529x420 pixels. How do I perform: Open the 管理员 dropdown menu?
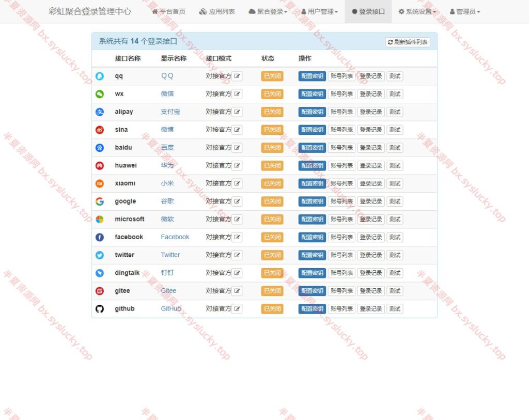click(465, 11)
